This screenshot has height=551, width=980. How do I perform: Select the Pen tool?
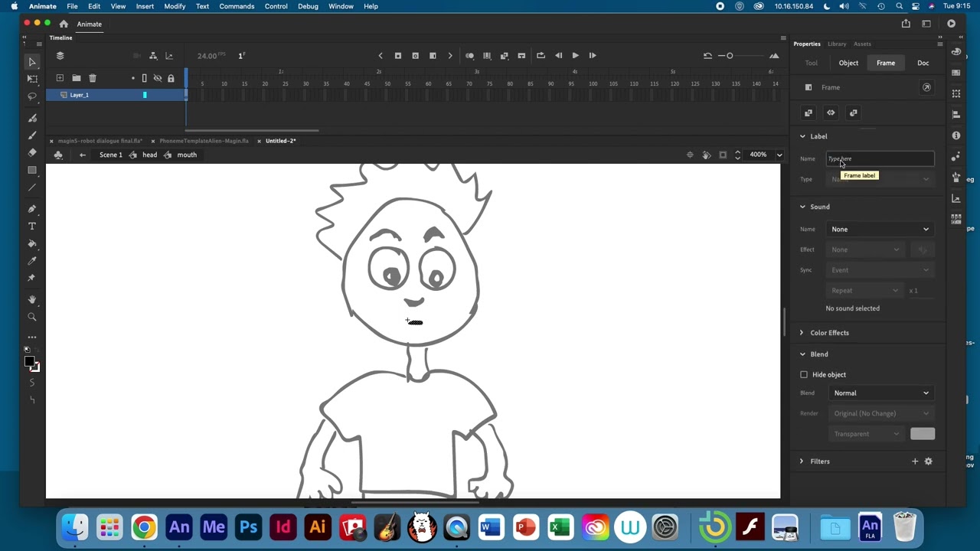pos(32,209)
